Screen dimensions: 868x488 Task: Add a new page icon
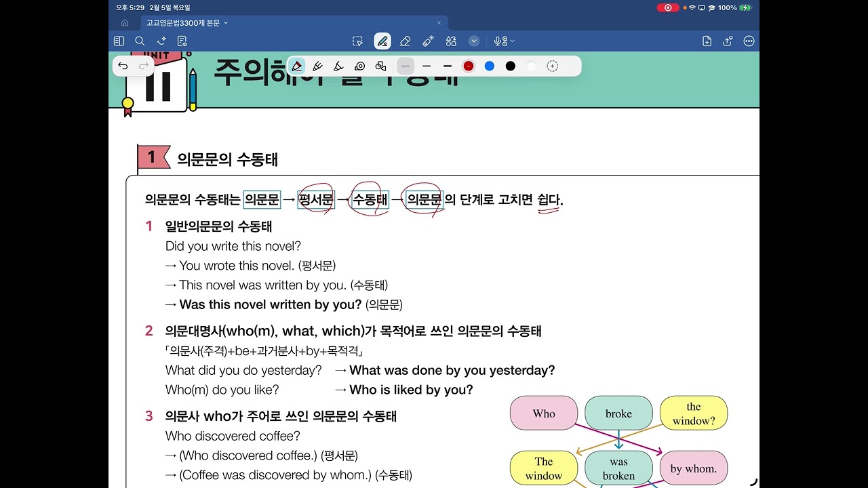point(707,41)
